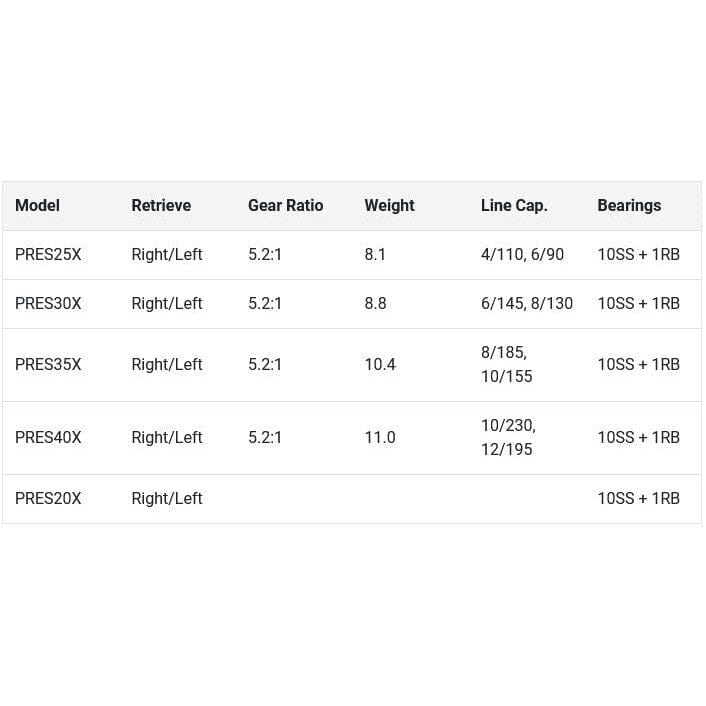Screen dimensions: 706x706
Task: Click the 6/145, 8/130 line capacity cell
Action: pos(527,303)
